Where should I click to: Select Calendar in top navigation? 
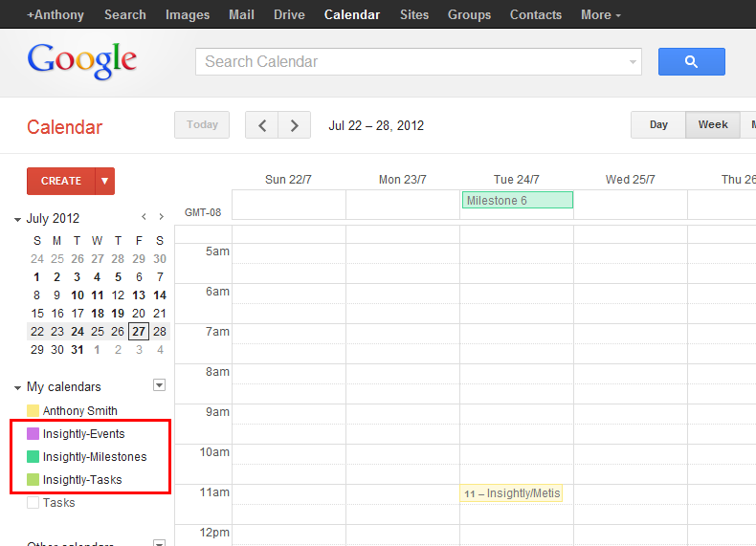[x=352, y=15]
